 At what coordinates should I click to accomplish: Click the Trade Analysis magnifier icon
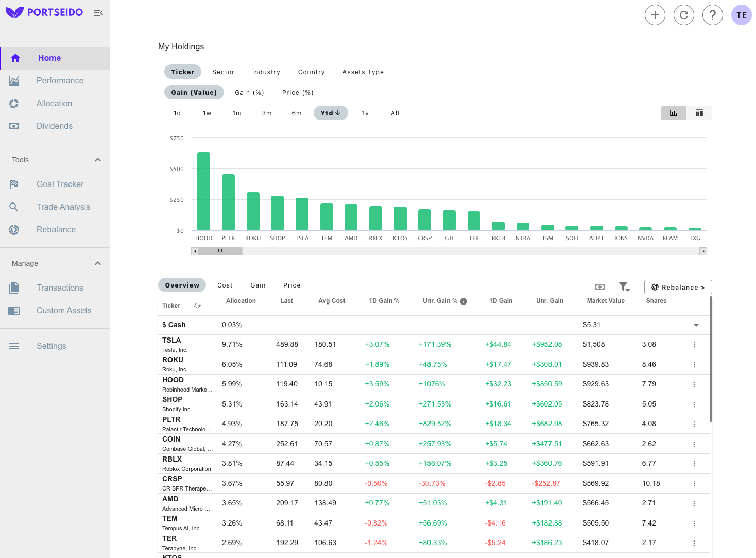tap(14, 207)
